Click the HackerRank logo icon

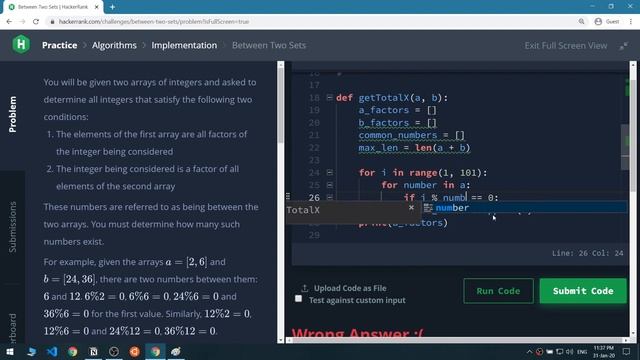click(x=21, y=44)
